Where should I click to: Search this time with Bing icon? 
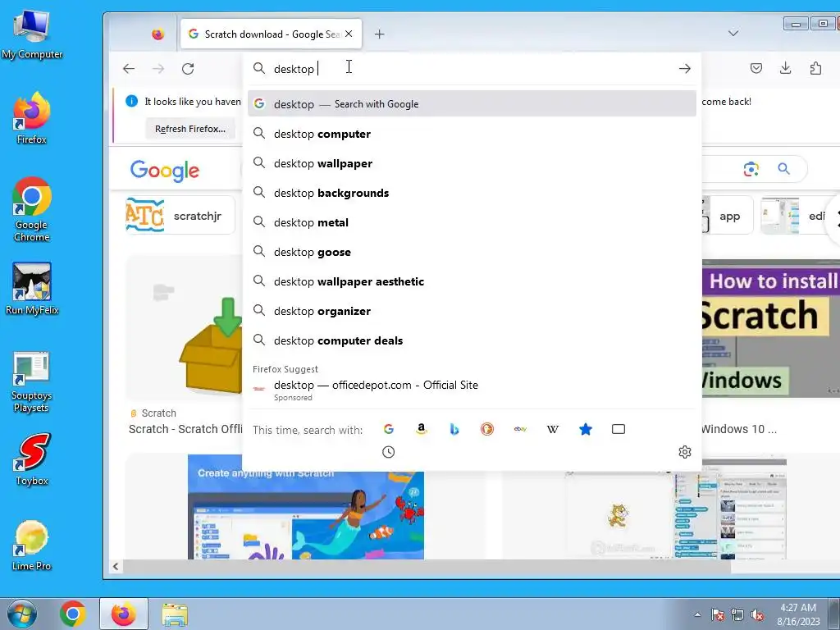(454, 429)
